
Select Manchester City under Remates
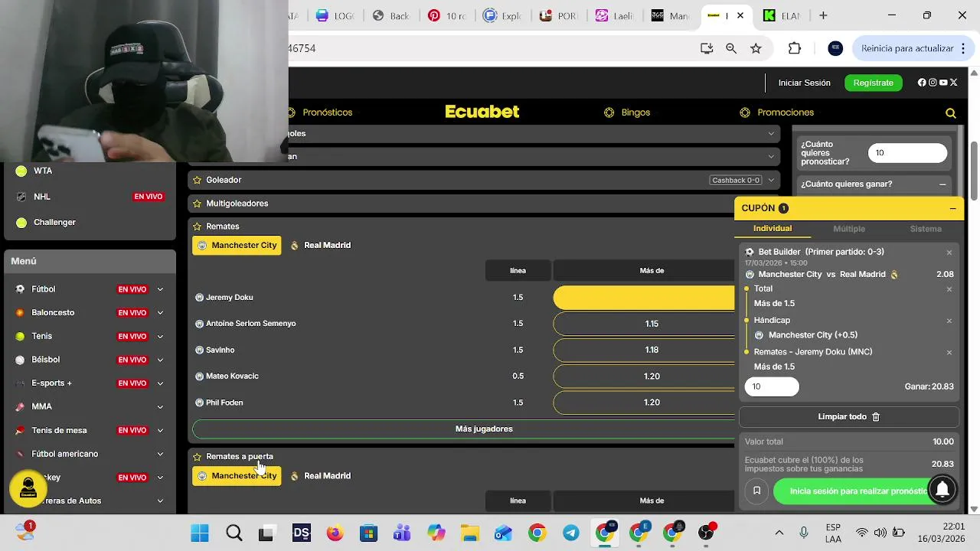click(x=237, y=246)
